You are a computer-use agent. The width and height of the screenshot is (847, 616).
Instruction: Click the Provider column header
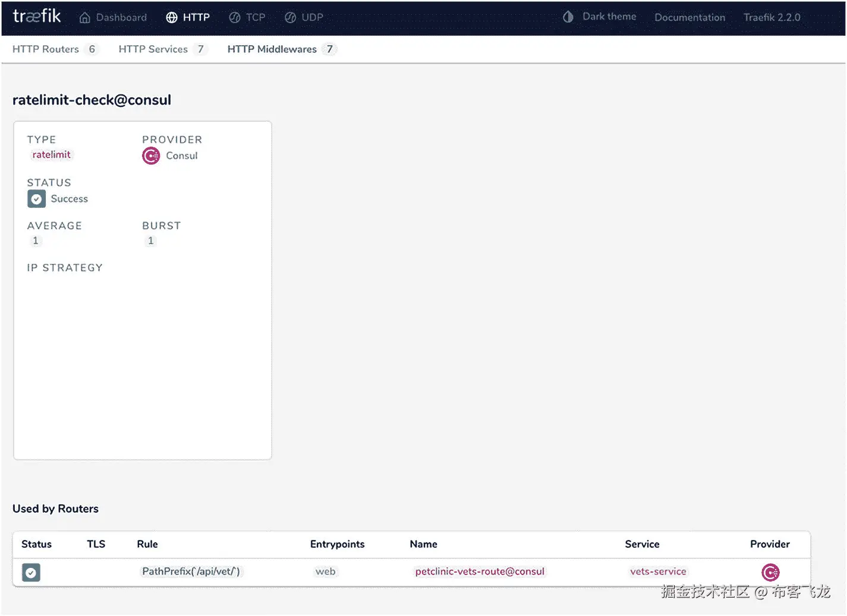(770, 544)
